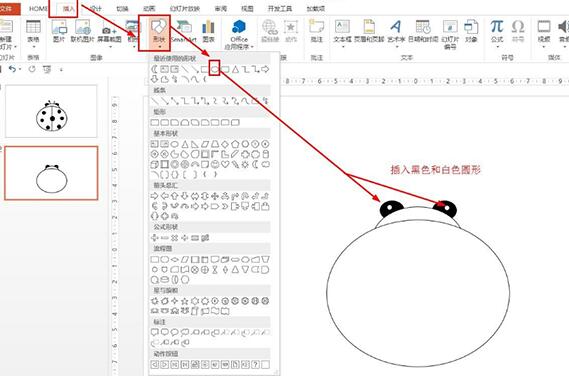Select the Right Arrow in Block Arrows section
The width and height of the screenshot is (569, 376).
[155, 196]
